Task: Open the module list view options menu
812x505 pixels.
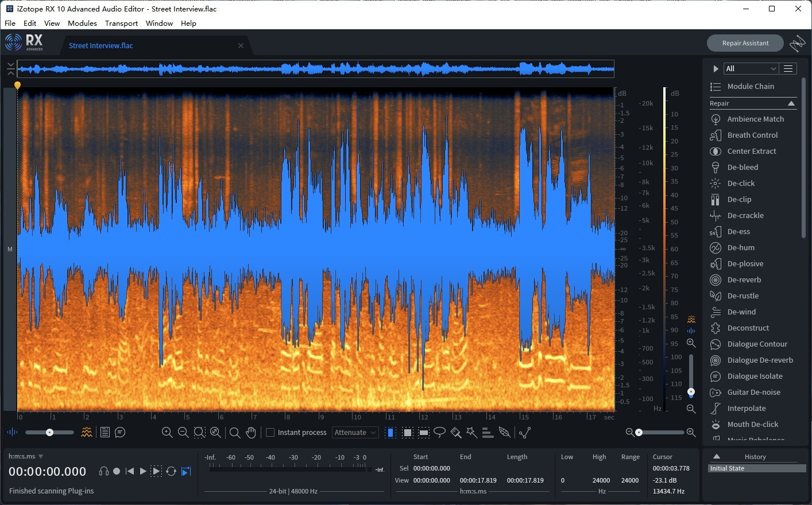Action: [x=788, y=68]
